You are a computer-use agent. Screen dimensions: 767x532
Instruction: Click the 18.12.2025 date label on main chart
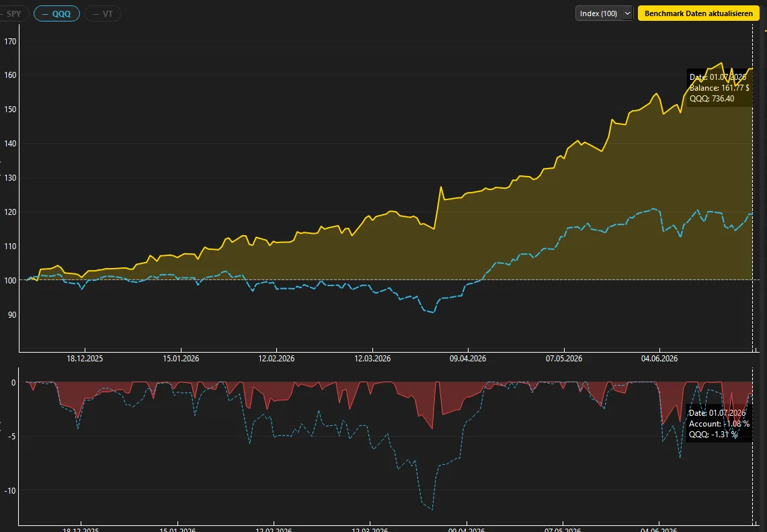pos(85,359)
